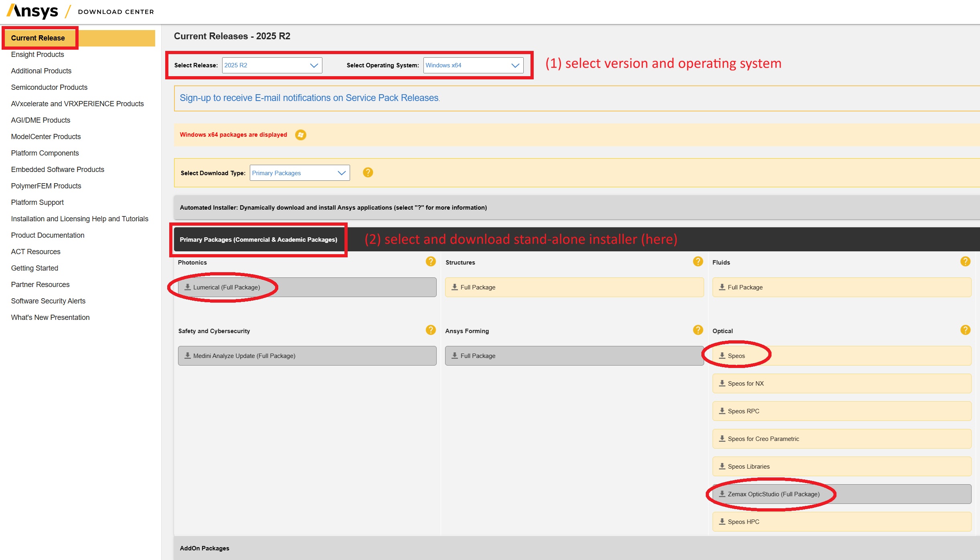Open the Select Operating System dropdown

(473, 65)
